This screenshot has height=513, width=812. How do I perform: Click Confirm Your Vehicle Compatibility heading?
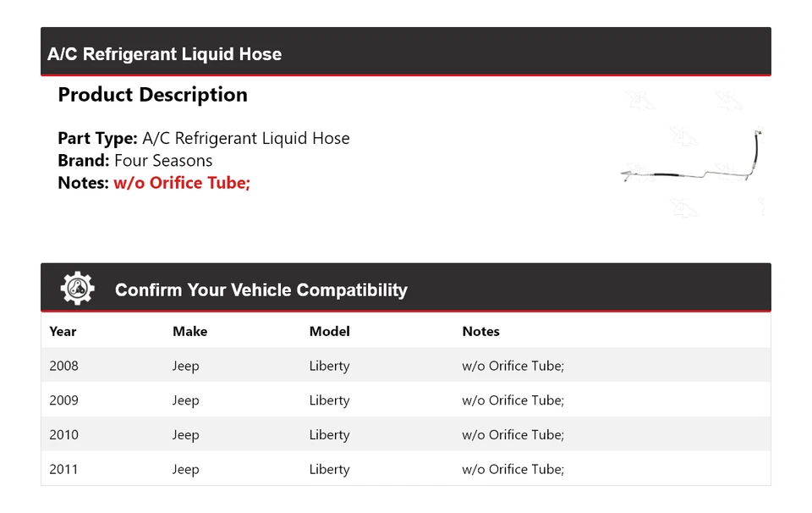[261, 290]
